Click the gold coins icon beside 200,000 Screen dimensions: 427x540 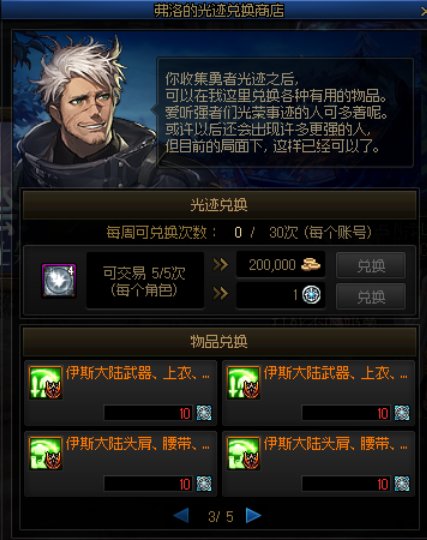[311, 264]
